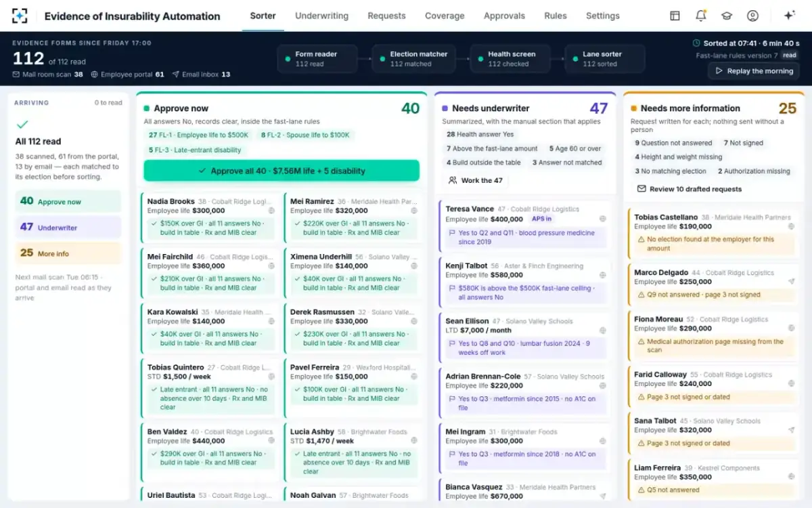Review 10 drafted requests
The width and height of the screenshot is (812, 508).
click(x=690, y=189)
